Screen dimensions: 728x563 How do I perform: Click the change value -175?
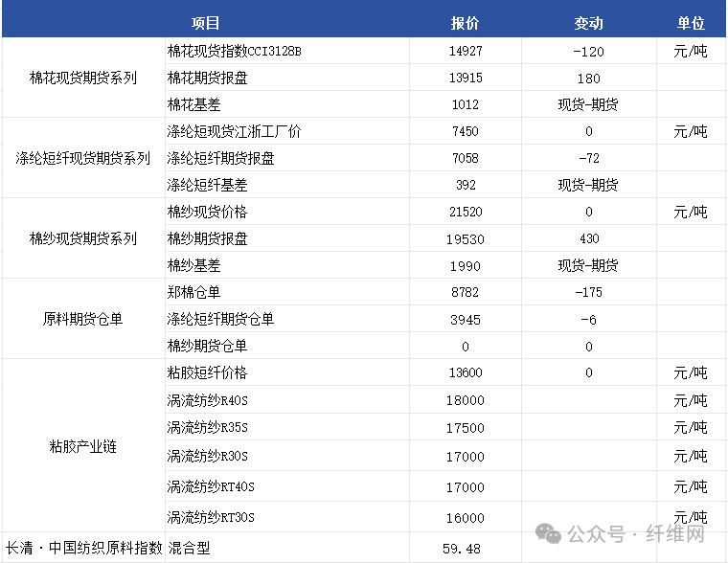[589, 292]
